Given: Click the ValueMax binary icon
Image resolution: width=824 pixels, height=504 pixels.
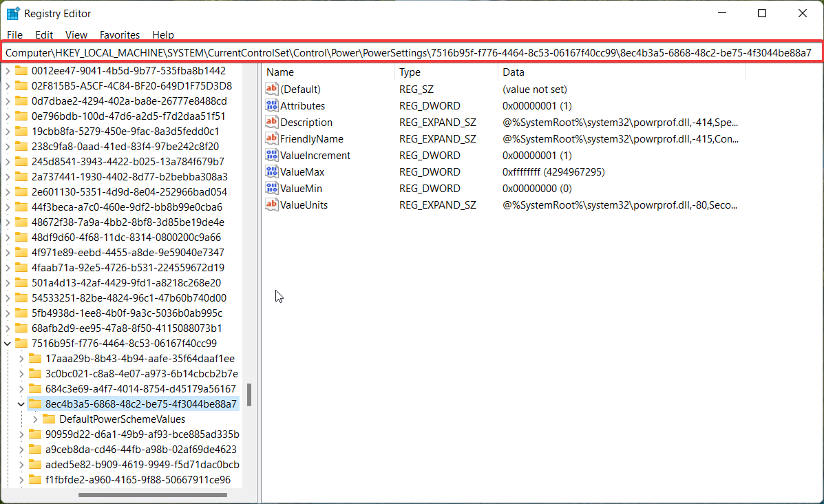Looking at the screenshot, I should 271,172.
